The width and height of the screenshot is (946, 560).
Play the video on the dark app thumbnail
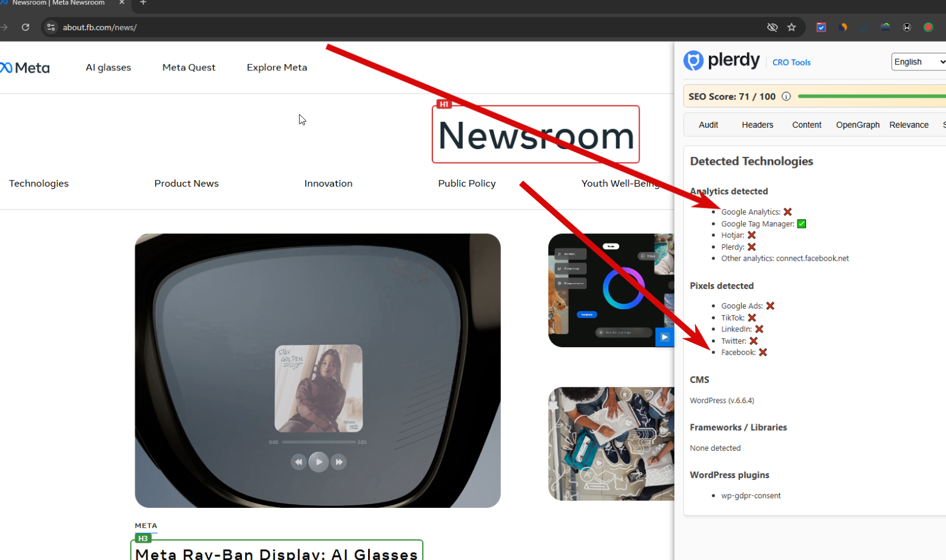point(665,337)
